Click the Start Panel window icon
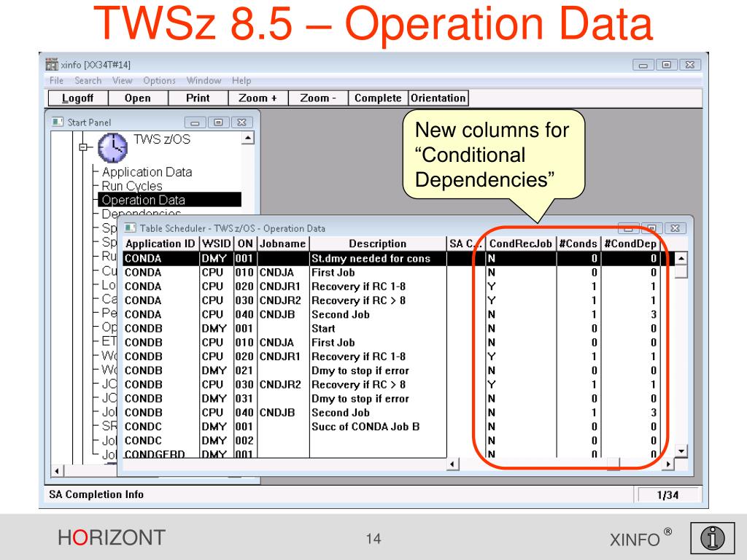Viewport: 747px width, 560px height. [x=58, y=122]
